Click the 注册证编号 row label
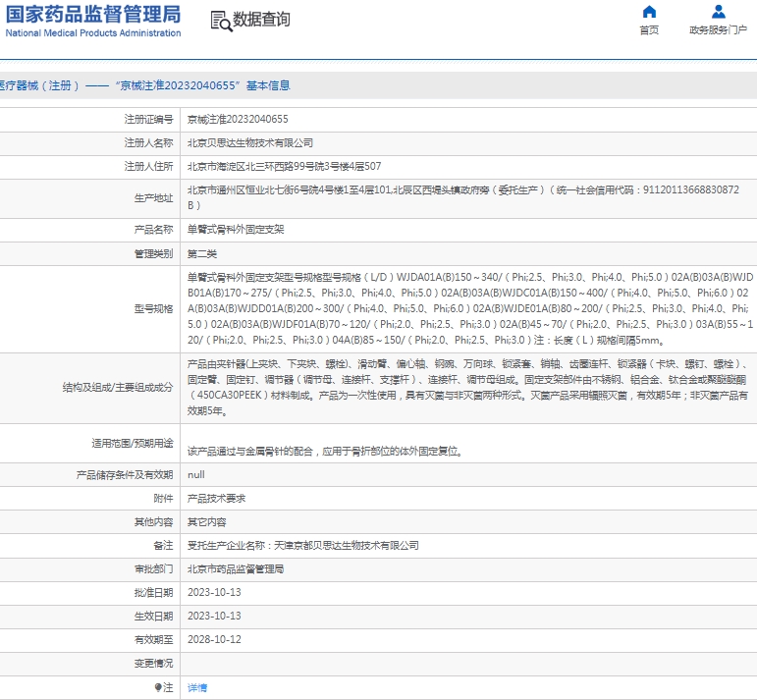 click(148, 119)
